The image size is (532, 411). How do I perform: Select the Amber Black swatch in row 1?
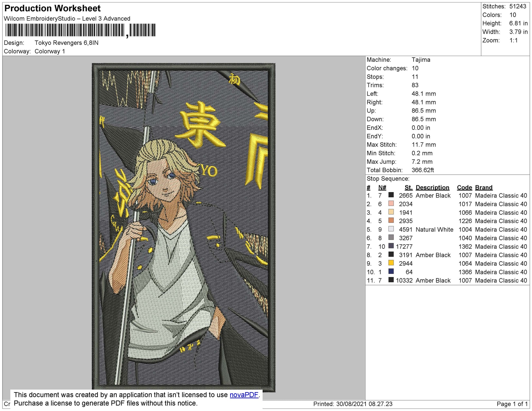(x=391, y=195)
